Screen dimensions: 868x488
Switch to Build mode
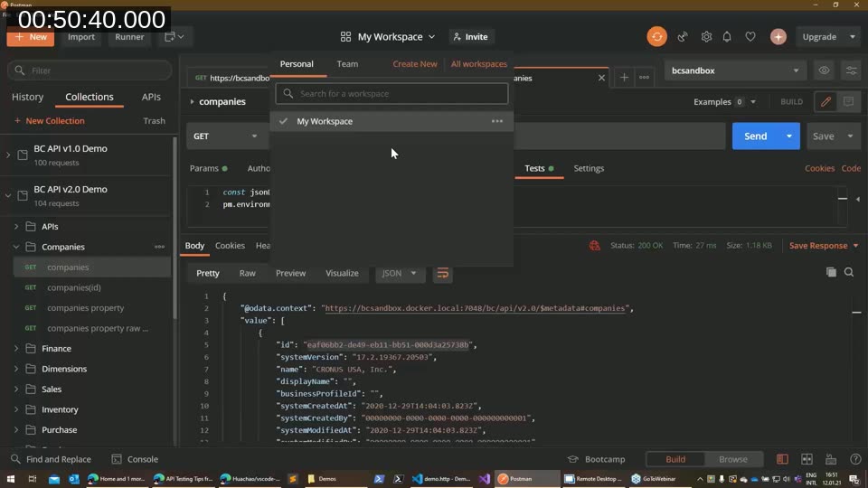[x=675, y=459]
